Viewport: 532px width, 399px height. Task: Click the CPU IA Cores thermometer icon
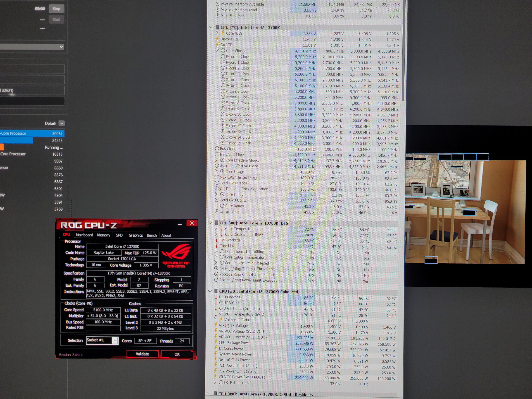coord(216,303)
